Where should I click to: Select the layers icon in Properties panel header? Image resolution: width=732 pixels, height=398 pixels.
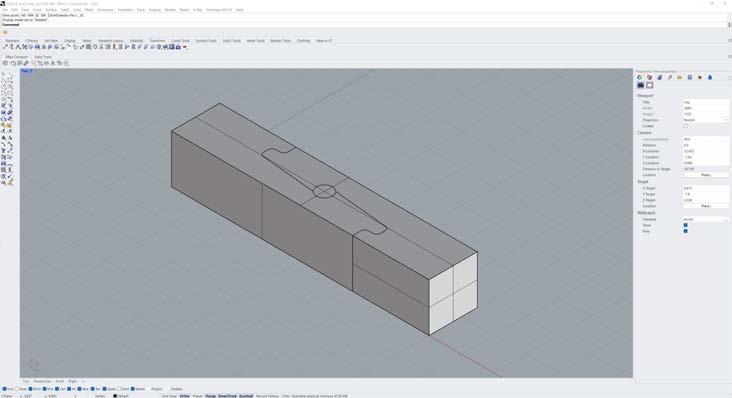point(690,77)
